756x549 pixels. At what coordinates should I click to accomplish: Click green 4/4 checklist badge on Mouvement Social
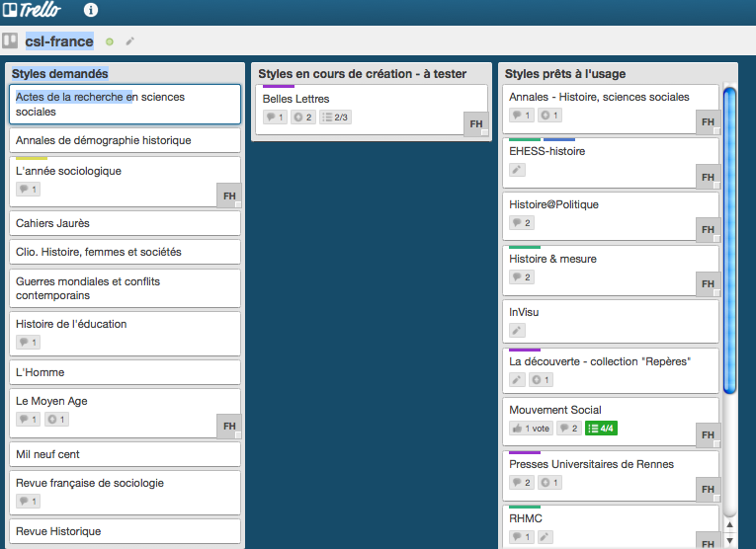pos(601,429)
